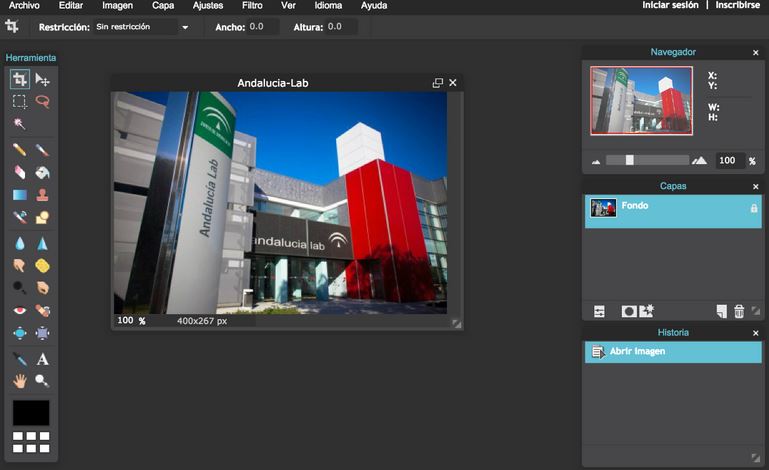Select the Burn hand tool
Screen dimensions: 769x470
[x=42, y=287]
